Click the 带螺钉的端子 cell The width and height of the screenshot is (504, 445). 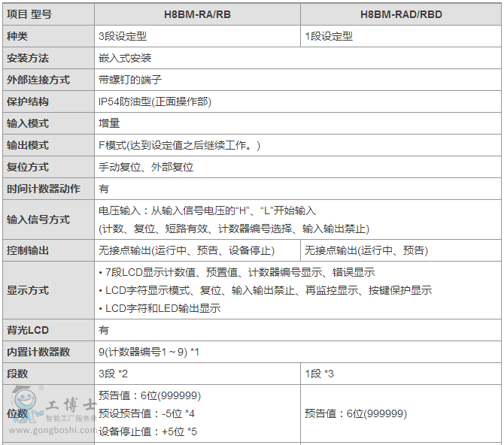coord(129,80)
